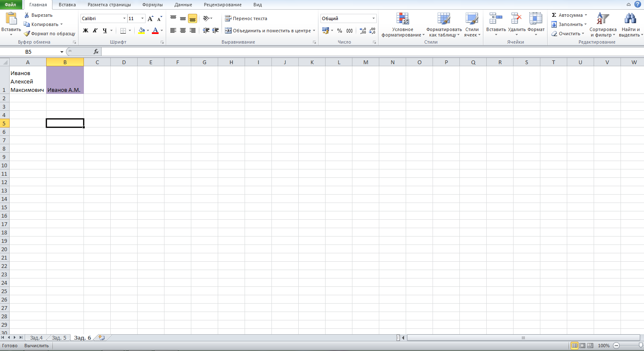Apply thousands separator 000 format
644x351 pixels.
coord(349,31)
